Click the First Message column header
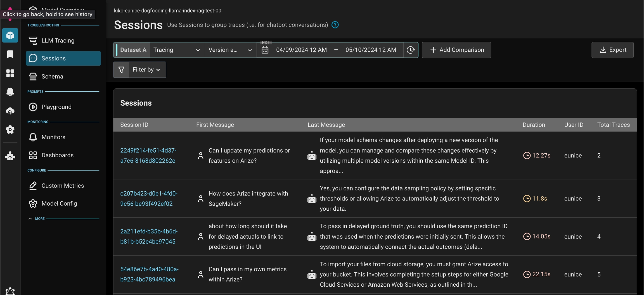Image resolution: width=644 pixels, height=295 pixels. click(215, 125)
